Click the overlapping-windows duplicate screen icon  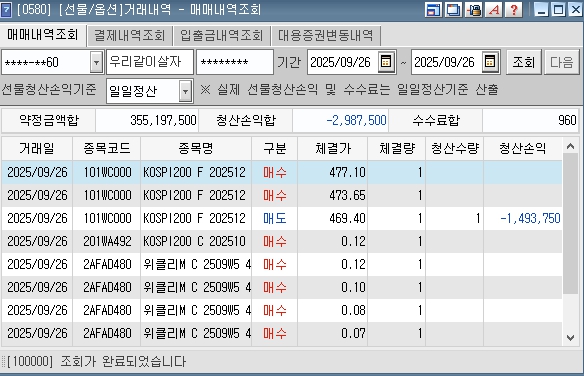coord(453,9)
